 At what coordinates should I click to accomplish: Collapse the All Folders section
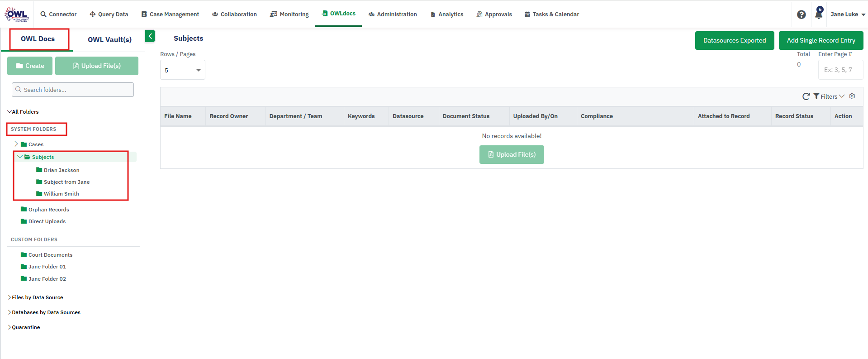9,112
